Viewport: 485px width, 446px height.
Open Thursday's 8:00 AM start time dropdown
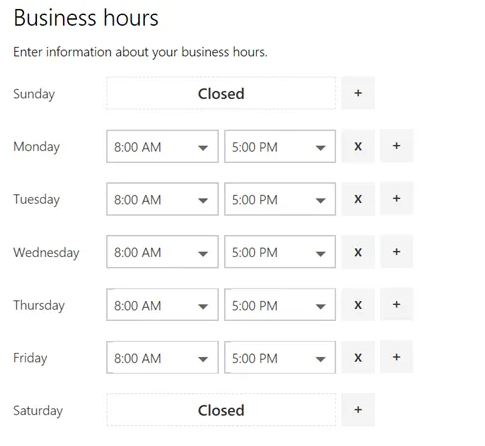coord(162,305)
